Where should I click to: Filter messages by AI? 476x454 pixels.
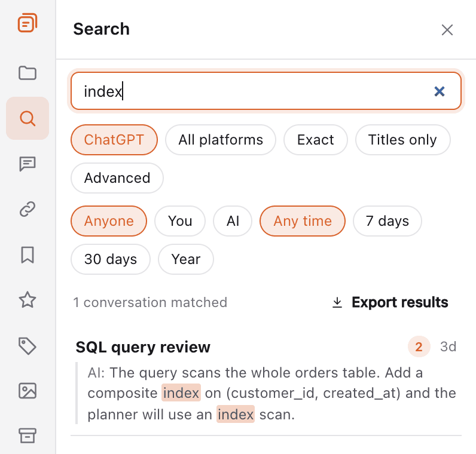coord(233,221)
